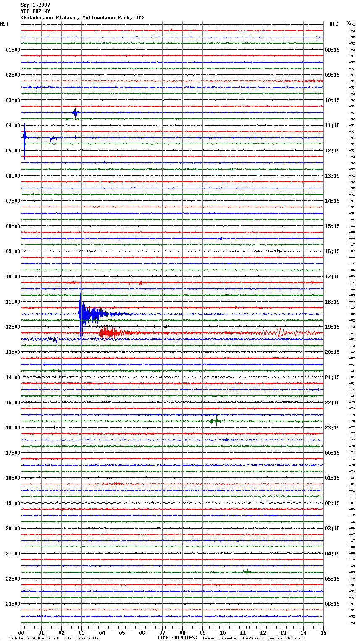Click the black spike on the 19:00 trace near minute 6.5
The image size is (357, 644).
tap(152, 502)
